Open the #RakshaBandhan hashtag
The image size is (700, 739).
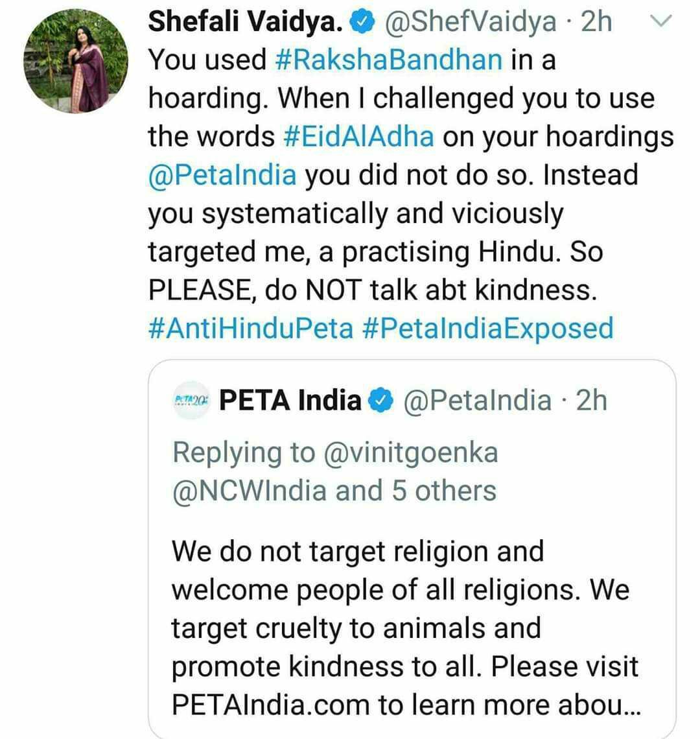pyautogui.click(x=388, y=60)
